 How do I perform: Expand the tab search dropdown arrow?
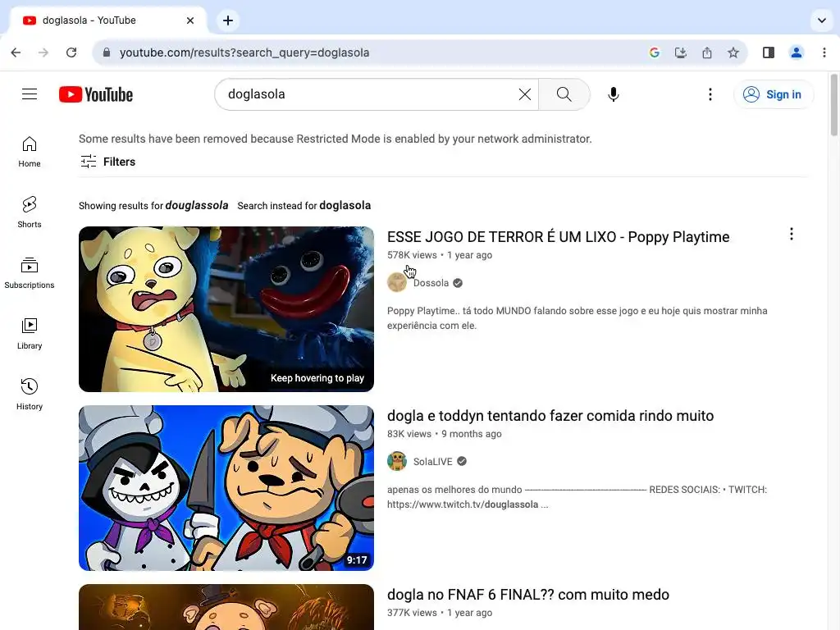(x=822, y=21)
